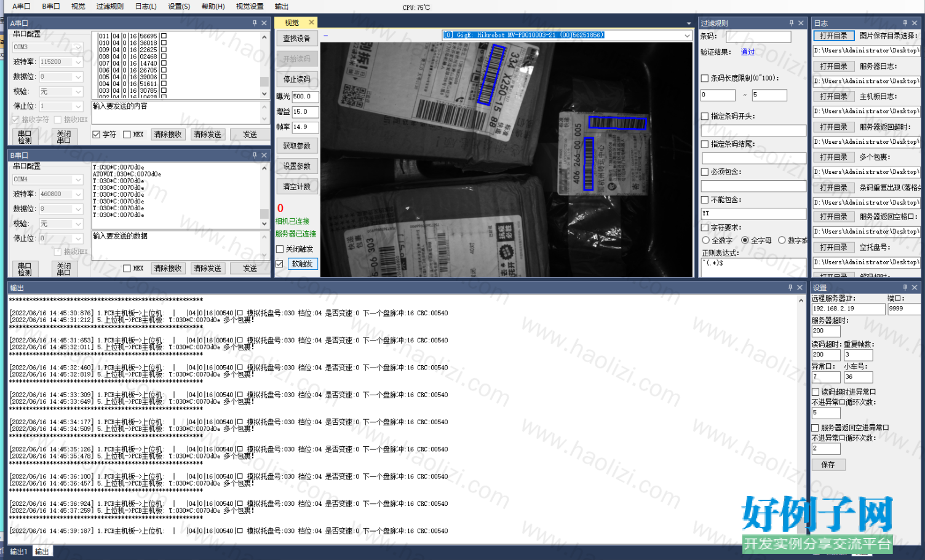Enable 字符要求 checkbox

[705, 227]
